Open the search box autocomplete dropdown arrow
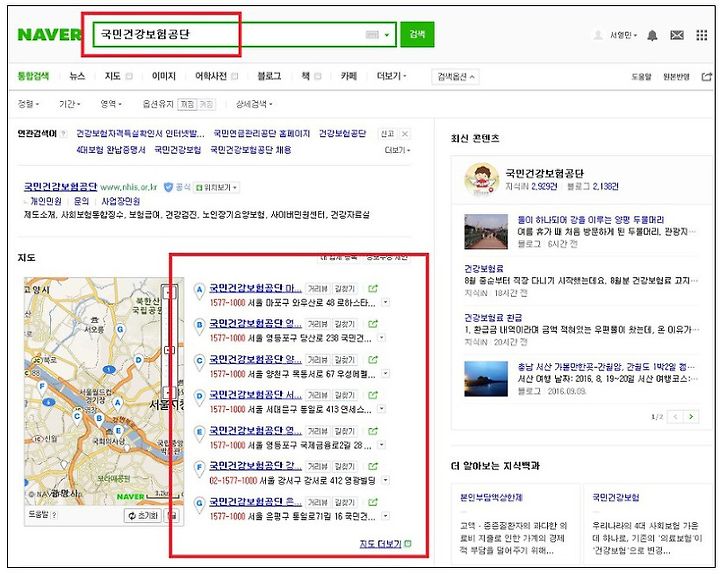This screenshot has width=720, height=574. point(387,35)
